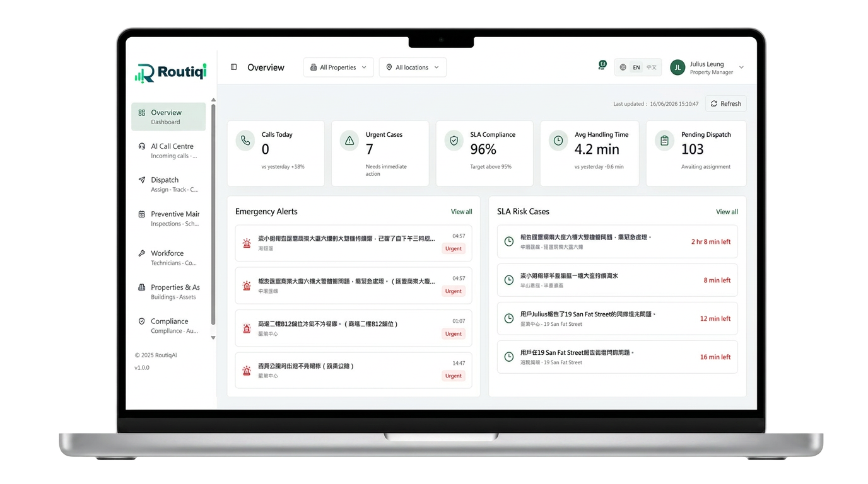The width and height of the screenshot is (868, 484).
Task: Click the globe language icon
Action: click(623, 67)
